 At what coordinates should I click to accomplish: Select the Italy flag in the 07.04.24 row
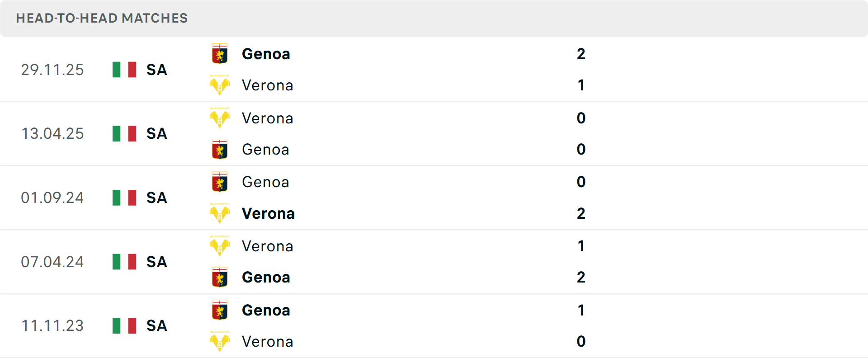(x=124, y=262)
